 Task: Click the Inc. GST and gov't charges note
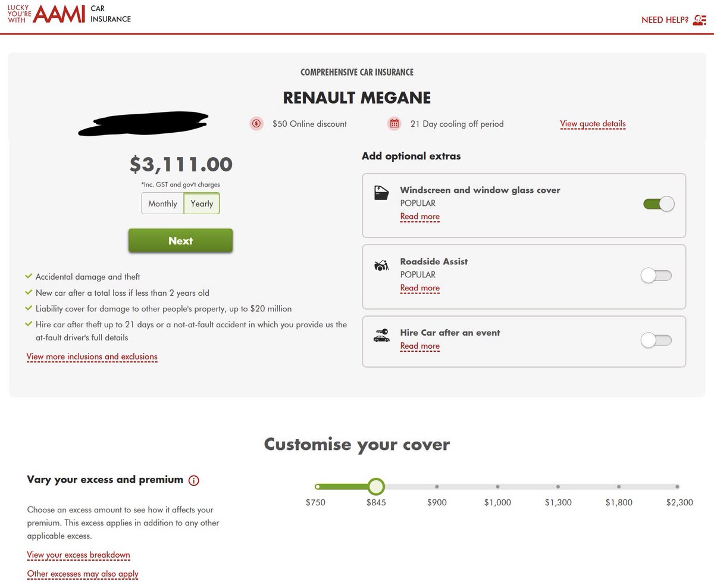(x=181, y=184)
